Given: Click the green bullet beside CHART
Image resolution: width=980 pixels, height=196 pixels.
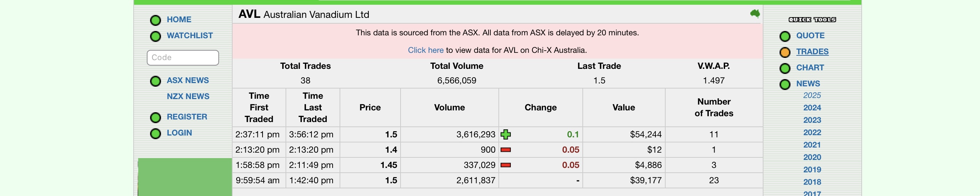Looking at the screenshot, I should pyautogui.click(x=784, y=68).
